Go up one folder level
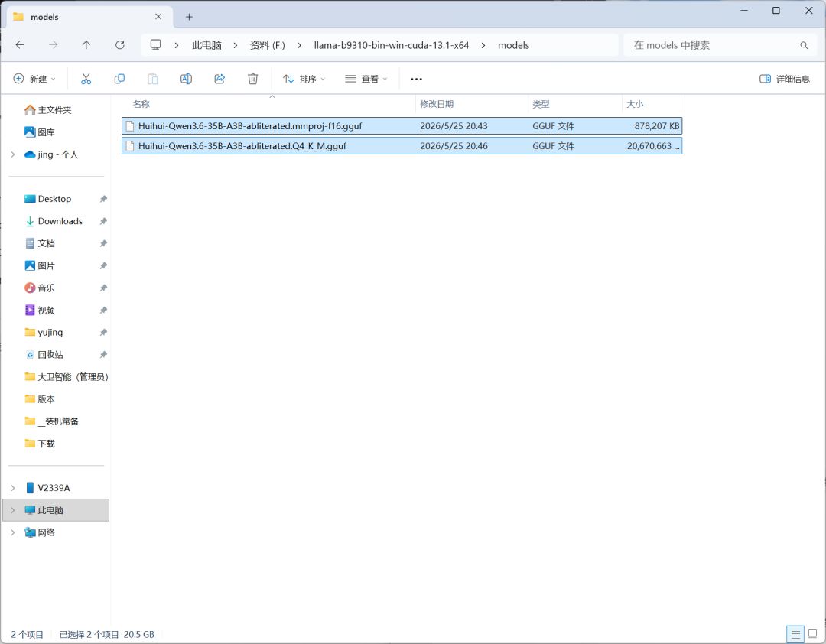The image size is (826, 644). pyautogui.click(x=86, y=45)
